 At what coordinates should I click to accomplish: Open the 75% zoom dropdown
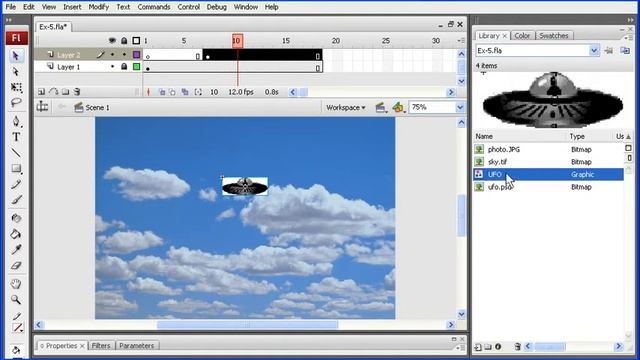click(x=460, y=107)
